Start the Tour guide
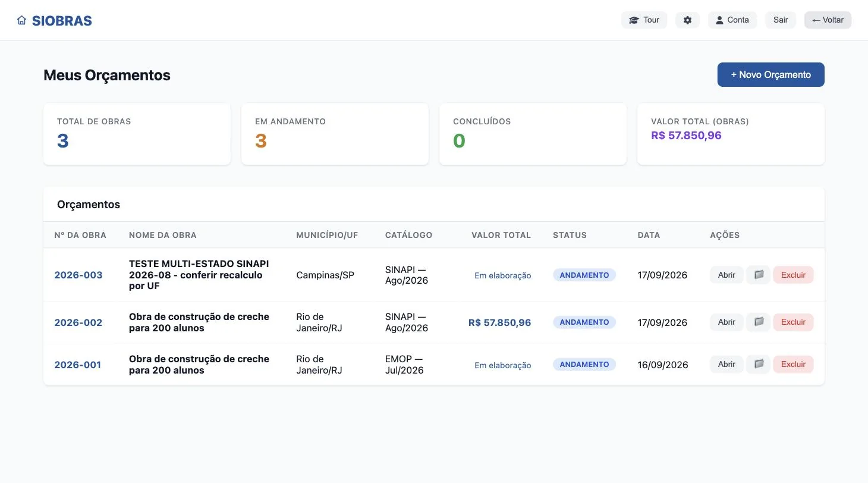The width and height of the screenshot is (868, 483). tap(644, 20)
